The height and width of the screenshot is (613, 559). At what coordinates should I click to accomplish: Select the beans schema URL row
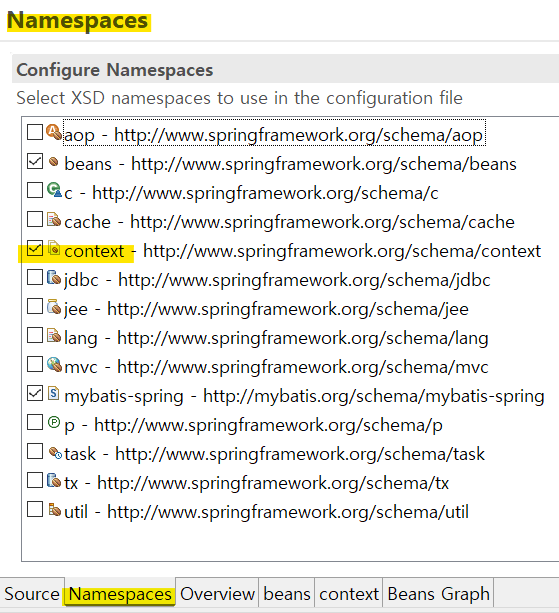pyautogui.click(x=290, y=164)
